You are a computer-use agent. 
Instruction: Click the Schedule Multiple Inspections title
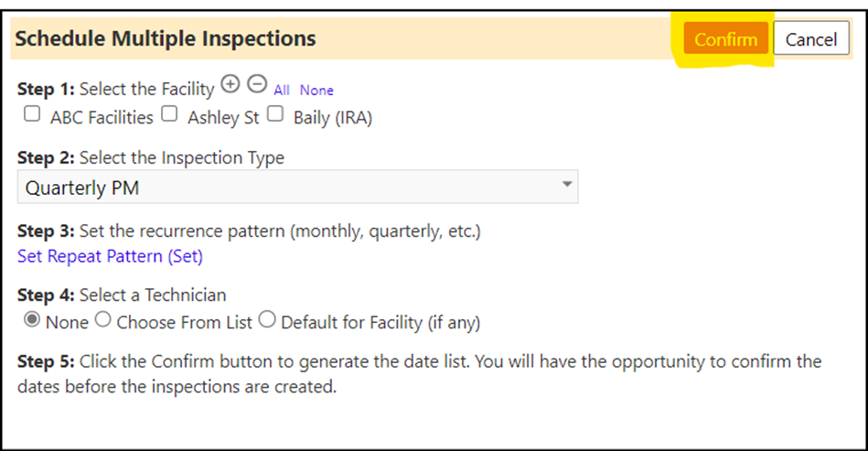pos(166,38)
